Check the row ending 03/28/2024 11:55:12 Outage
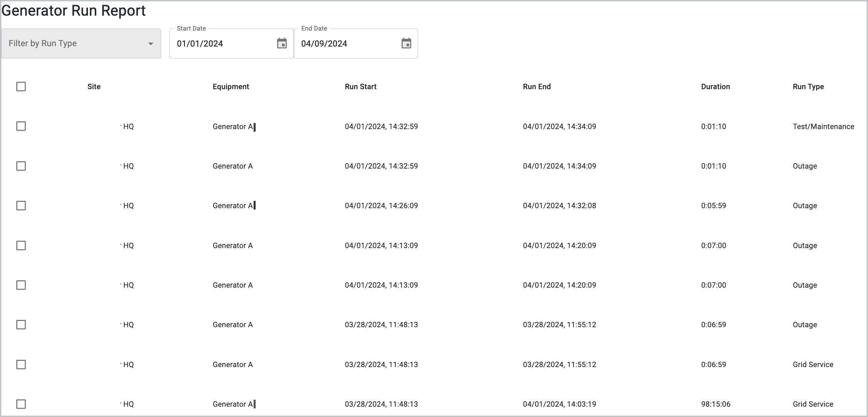 tap(21, 325)
